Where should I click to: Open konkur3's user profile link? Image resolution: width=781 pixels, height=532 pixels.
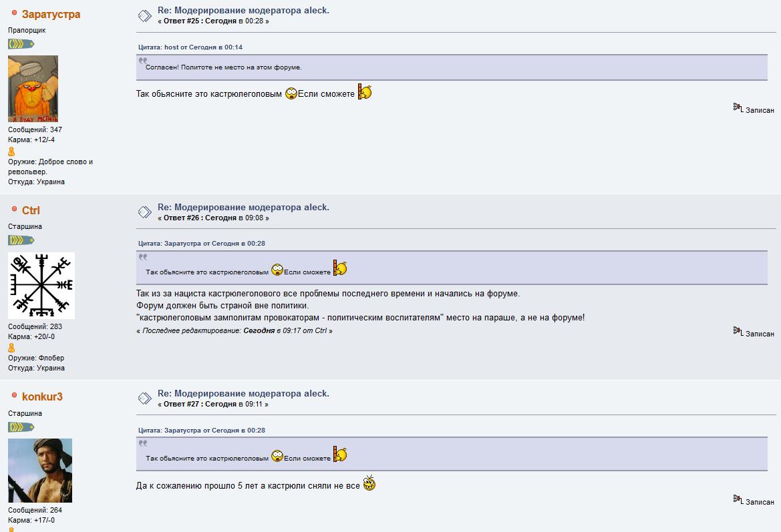pyautogui.click(x=42, y=396)
